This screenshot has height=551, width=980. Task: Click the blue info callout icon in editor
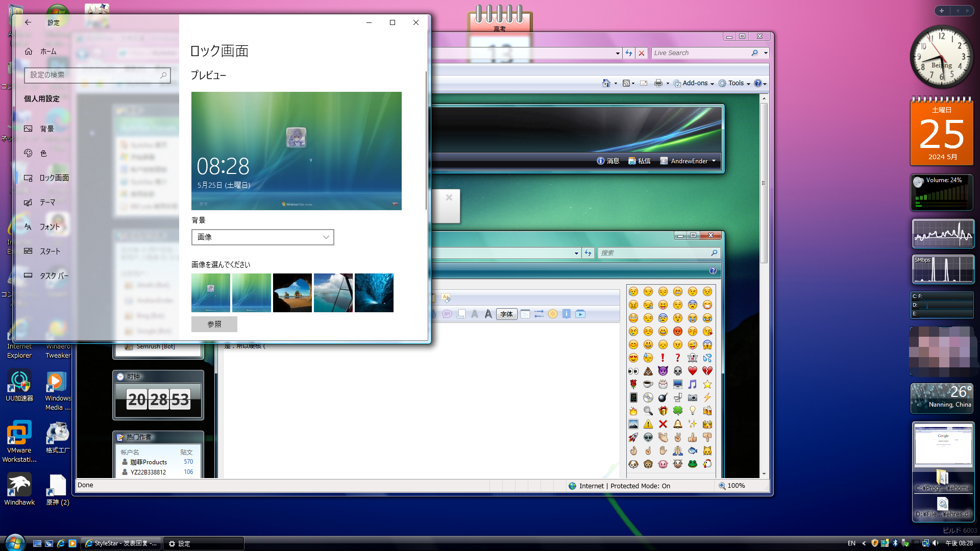pyautogui.click(x=567, y=314)
